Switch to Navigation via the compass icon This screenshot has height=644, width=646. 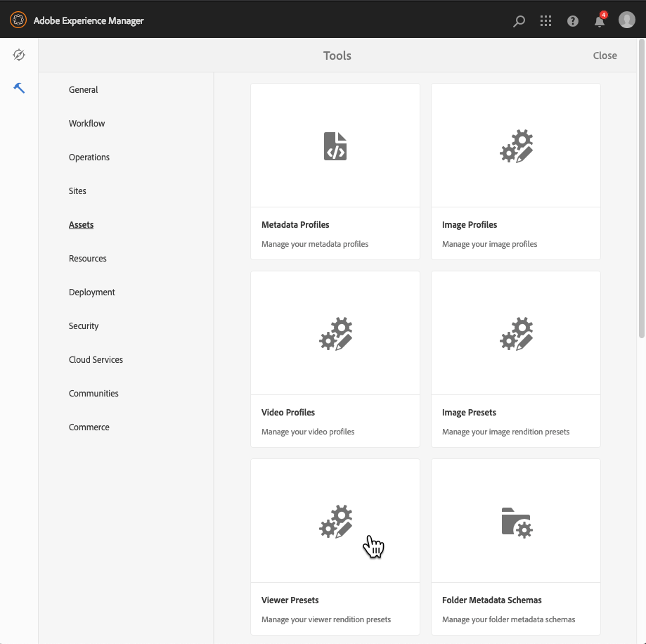click(x=19, y=54)
